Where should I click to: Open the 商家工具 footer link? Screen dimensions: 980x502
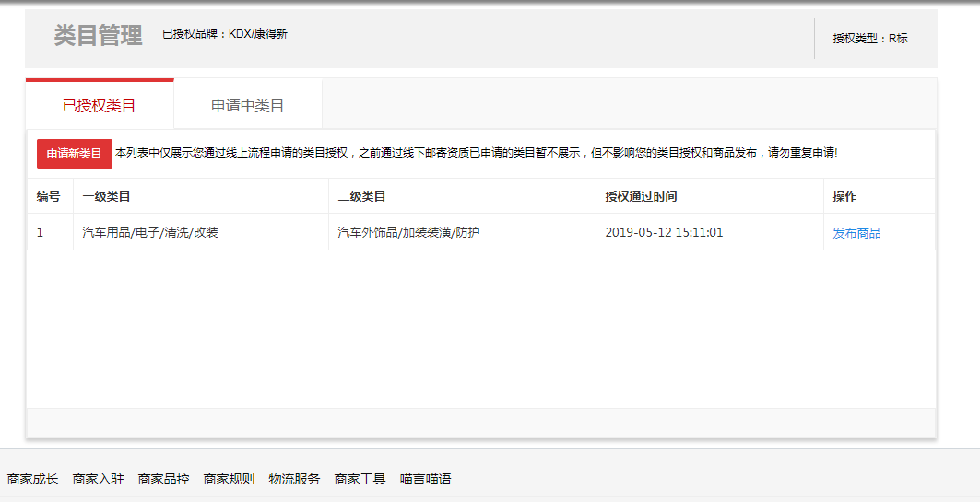click(360, 479)
